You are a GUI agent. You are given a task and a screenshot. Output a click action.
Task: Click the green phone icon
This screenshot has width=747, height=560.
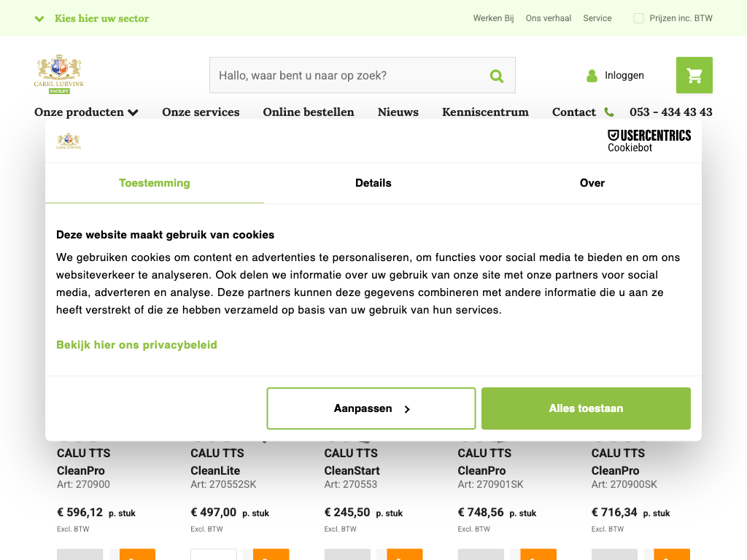pyautogui.click(x=610, y=112)
